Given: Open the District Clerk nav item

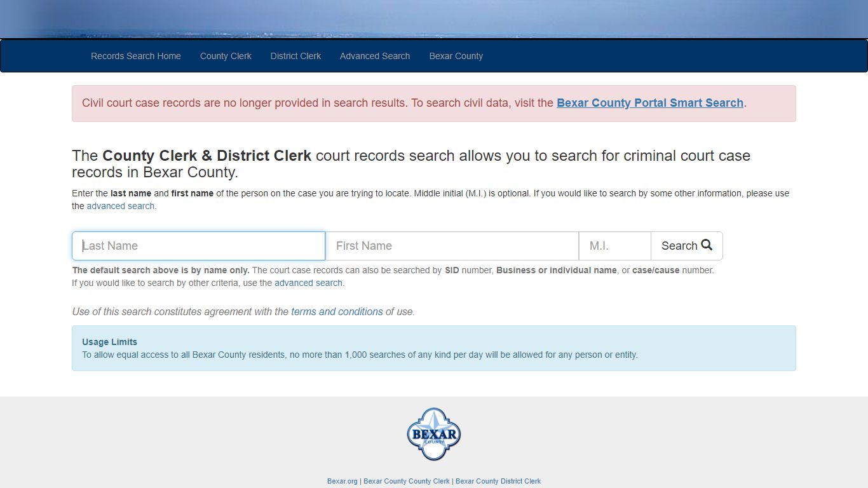Looking at the screenshot, I should point(295,56).
